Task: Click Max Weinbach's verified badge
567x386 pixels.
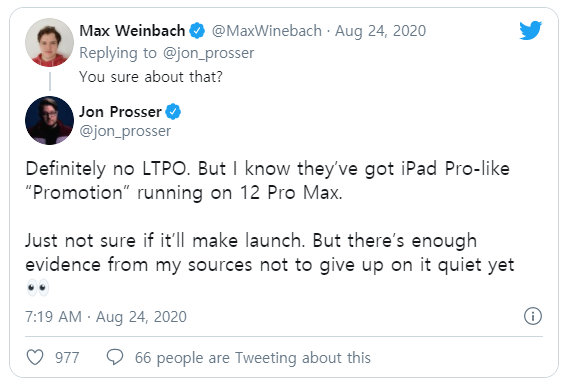Action: (x=197, y=31)
